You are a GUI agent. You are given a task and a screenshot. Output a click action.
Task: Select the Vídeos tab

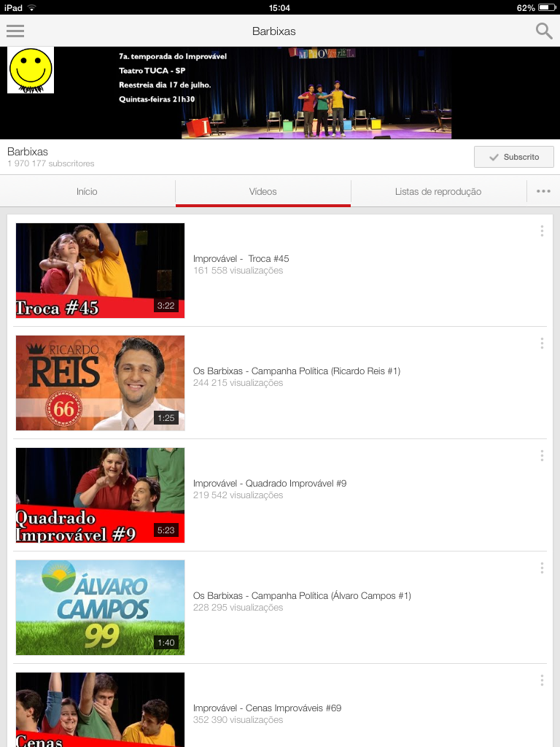coord(262,192)
